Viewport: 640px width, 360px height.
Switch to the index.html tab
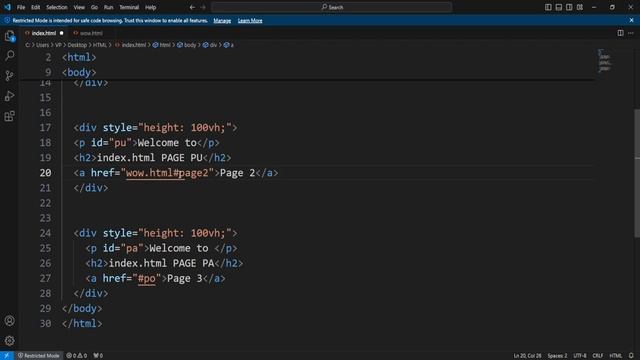pos(43,33)
